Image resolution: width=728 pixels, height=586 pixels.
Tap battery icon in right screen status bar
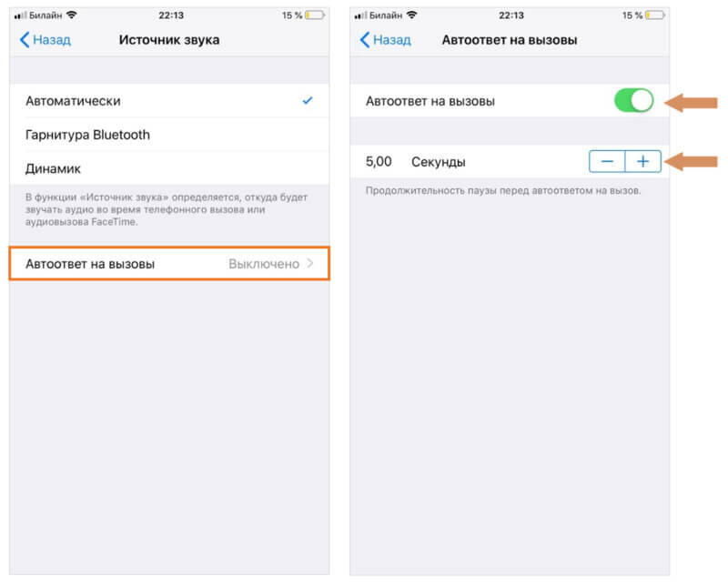point(654,15)
